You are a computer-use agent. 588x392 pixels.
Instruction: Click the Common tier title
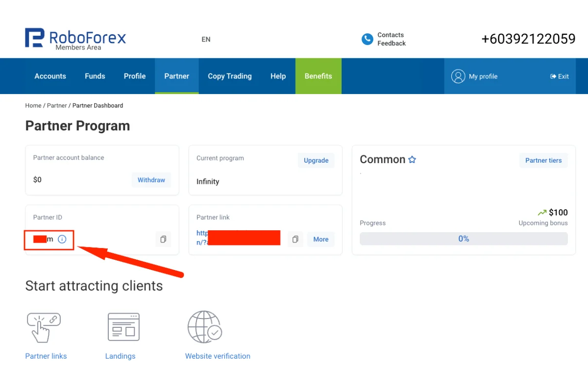tap(383, 159)
